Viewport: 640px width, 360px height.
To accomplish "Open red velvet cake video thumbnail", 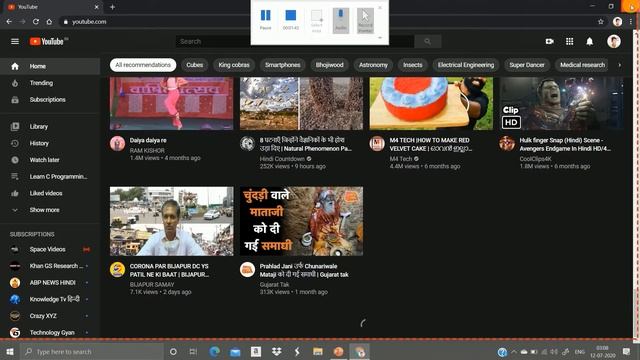I will point(431,103).
